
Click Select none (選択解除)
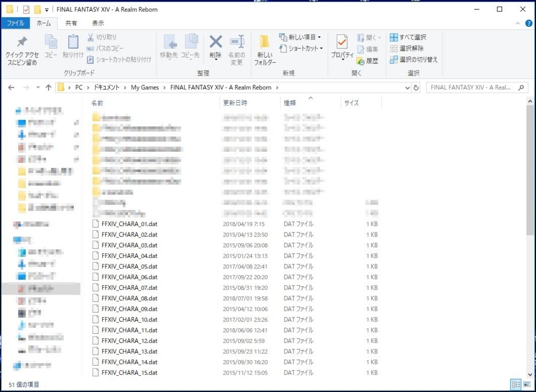[407, 48]
